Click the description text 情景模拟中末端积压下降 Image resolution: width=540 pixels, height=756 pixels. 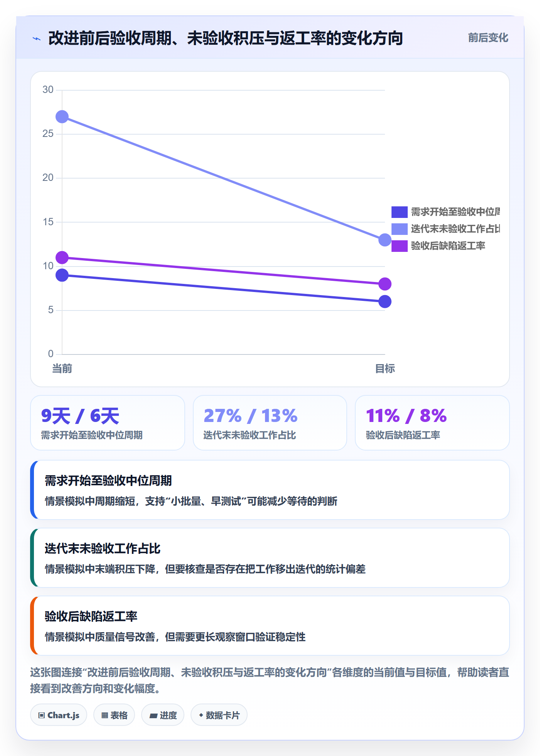click(205, 569)
